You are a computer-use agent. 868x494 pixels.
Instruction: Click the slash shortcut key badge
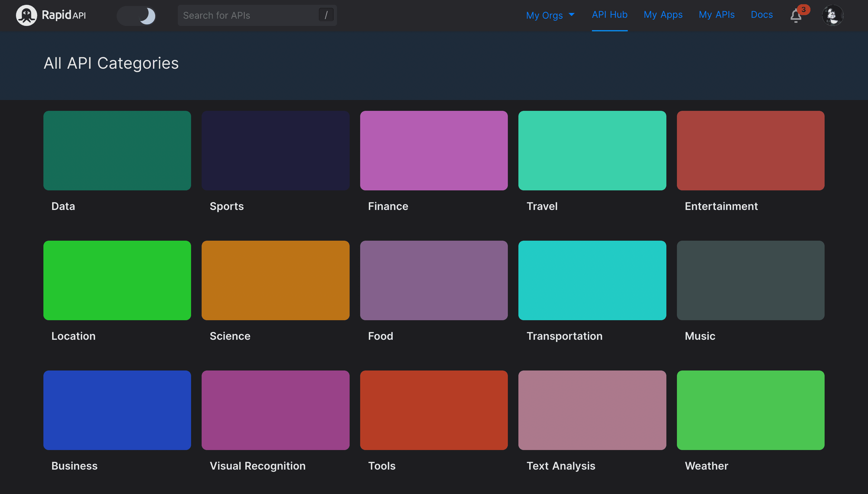point(326,15)
